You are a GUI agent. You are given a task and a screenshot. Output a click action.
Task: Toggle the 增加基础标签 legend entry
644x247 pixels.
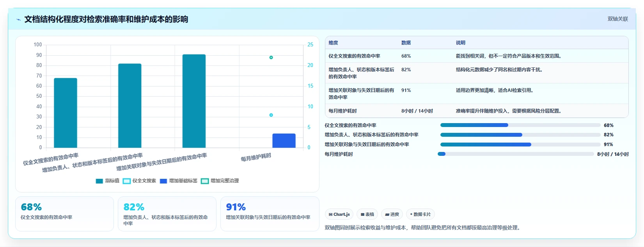click(179, 181)
